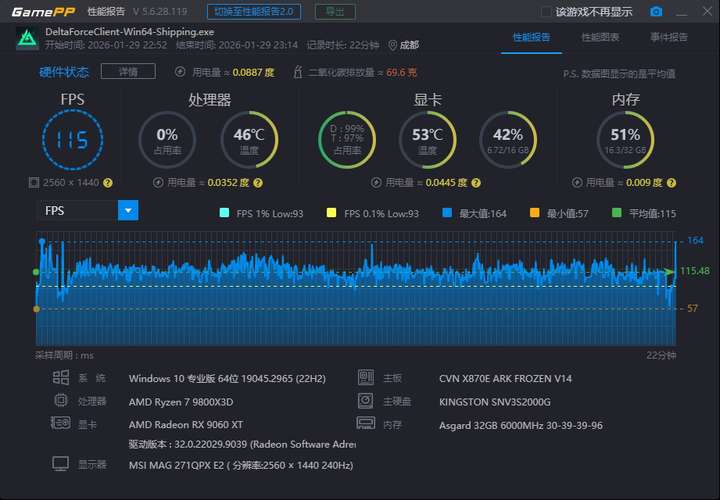Click the GamePP logo
The image size is (720, 500).
pos(43,11)
